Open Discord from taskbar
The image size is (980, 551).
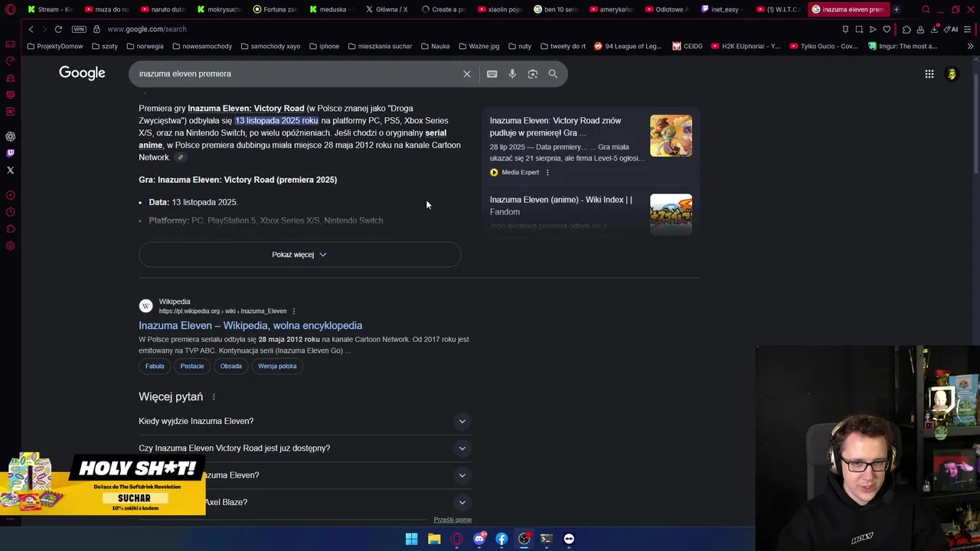pos(479,539)
